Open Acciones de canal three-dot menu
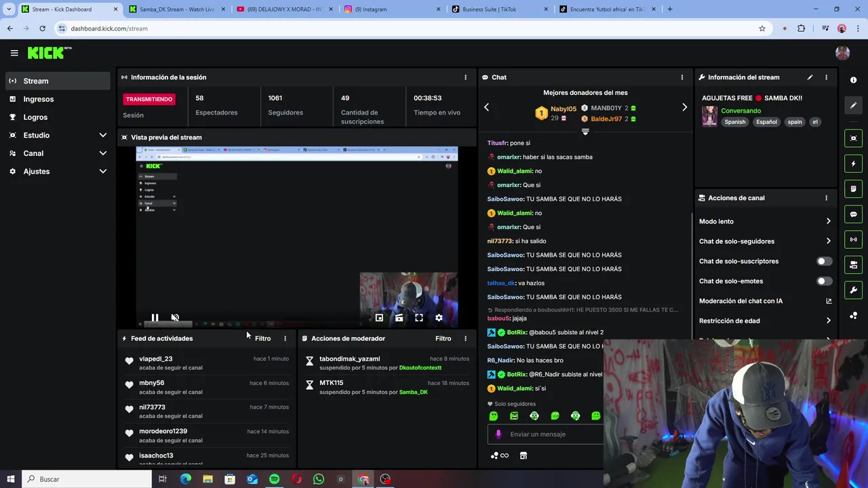The width and height of the screenshot is (868, 488). 826,198
